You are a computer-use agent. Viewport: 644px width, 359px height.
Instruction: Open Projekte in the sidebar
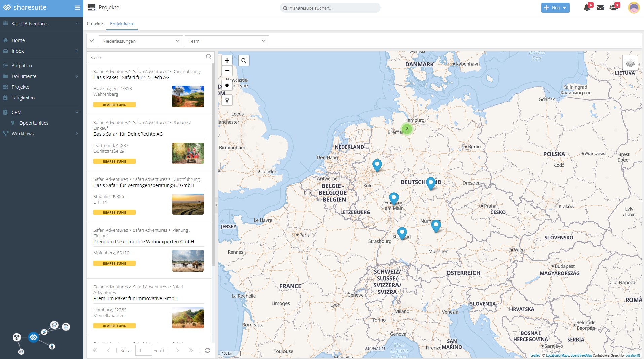(x=21, y=87)
